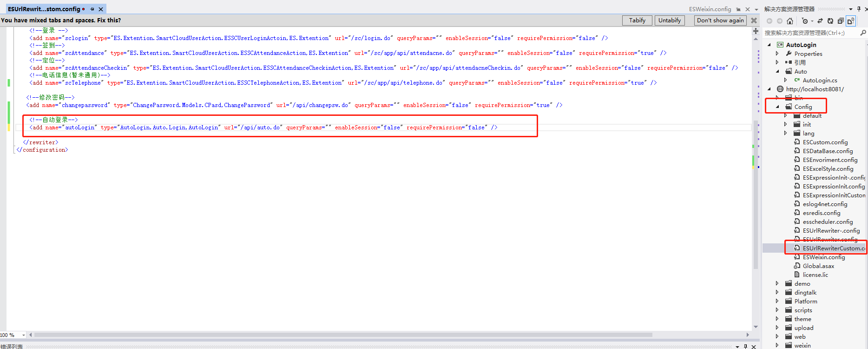Click the auto-hide pin of Solution Explorer

(x=859, y=9)
